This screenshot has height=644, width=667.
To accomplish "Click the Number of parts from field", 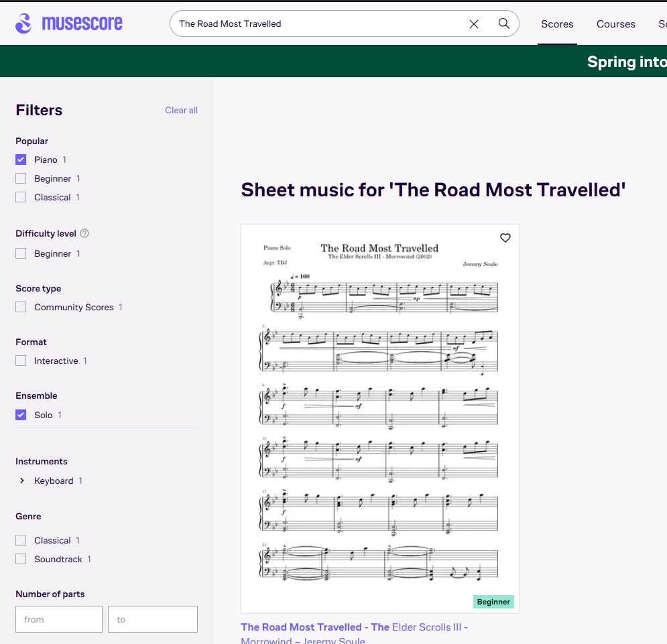I will [59, 619].
